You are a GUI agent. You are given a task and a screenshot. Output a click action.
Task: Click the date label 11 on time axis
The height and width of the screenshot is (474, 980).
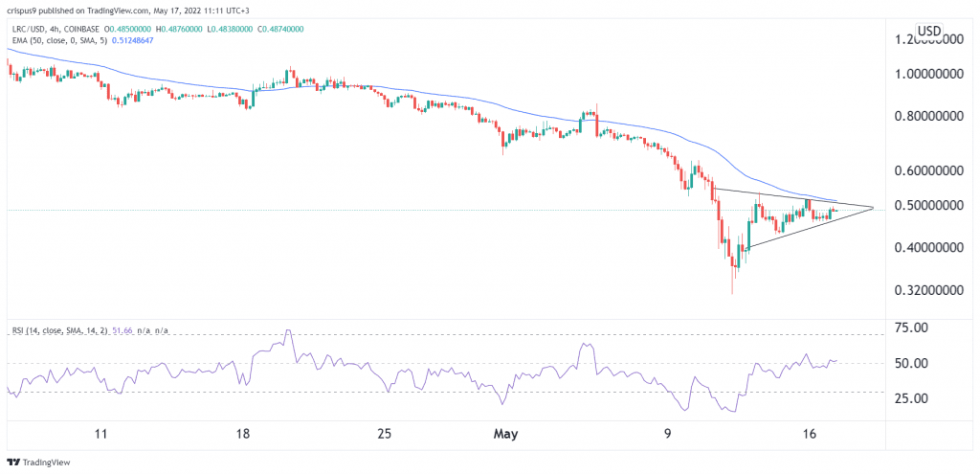[x=102, y=434]
